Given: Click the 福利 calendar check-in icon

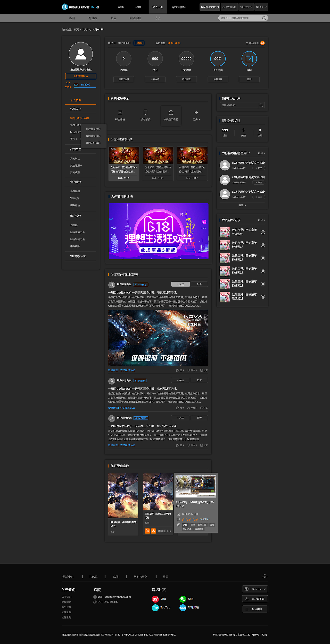Looking at the screenshot, I should click(x=249, y=59).
